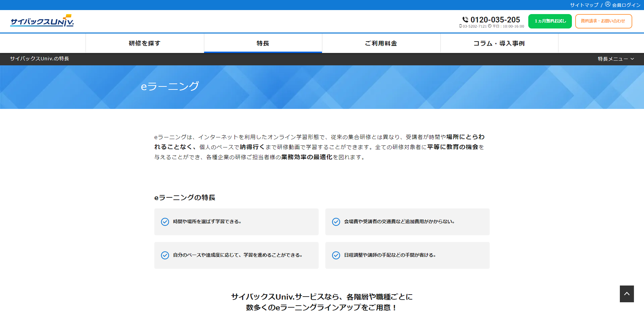Click the 平等に教育の機会 bold text

(453, 147)
